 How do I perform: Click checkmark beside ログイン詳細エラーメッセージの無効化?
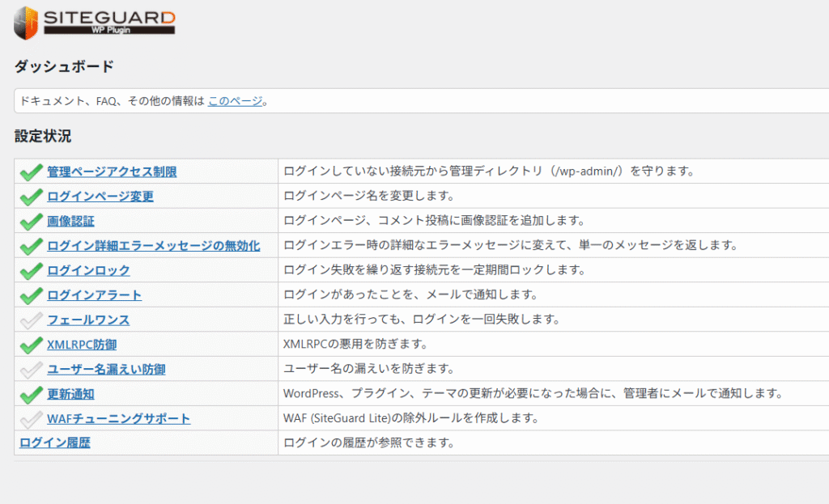tap(32, 246)
